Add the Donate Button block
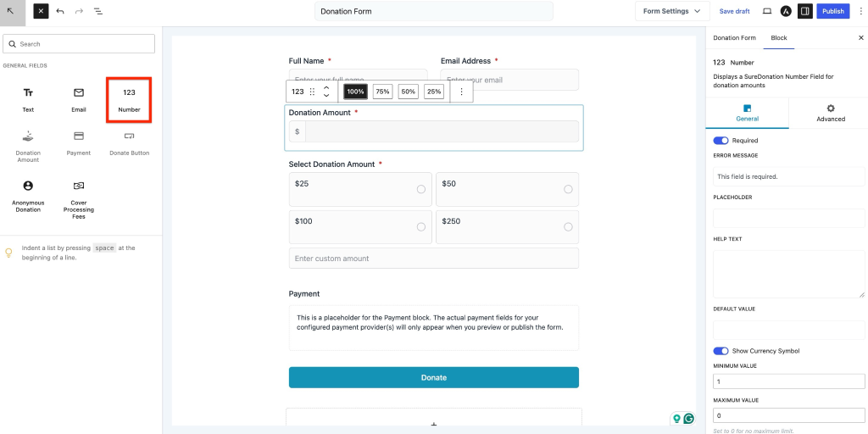Viewport: 868px width, 434px height. 129,143
